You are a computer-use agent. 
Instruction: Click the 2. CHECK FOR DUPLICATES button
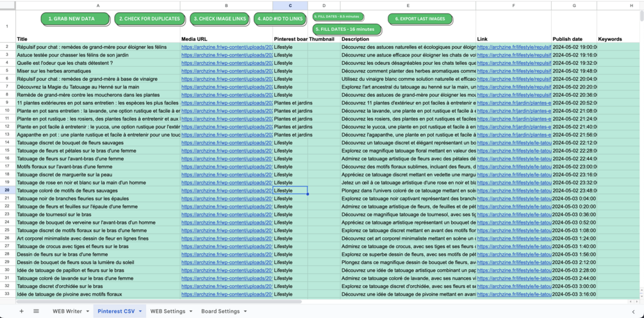coord(149,19)
